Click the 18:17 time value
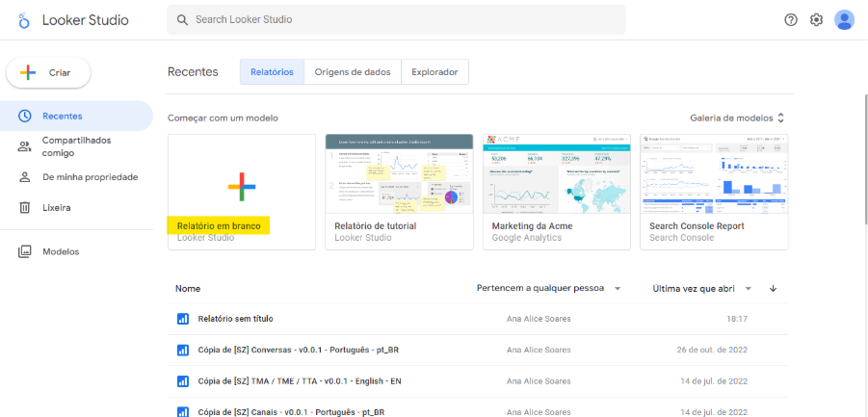 point(737,319)
